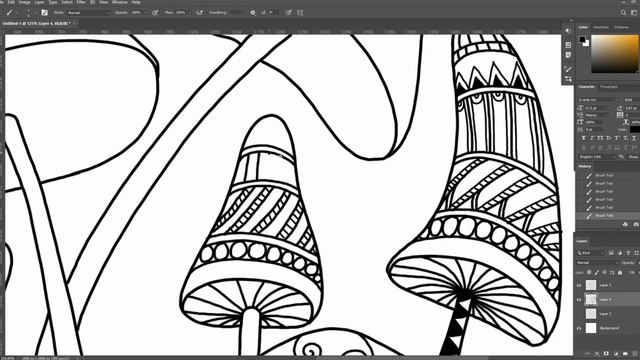
Task: Toggle lock position move icon
Action: coord(604,272)
